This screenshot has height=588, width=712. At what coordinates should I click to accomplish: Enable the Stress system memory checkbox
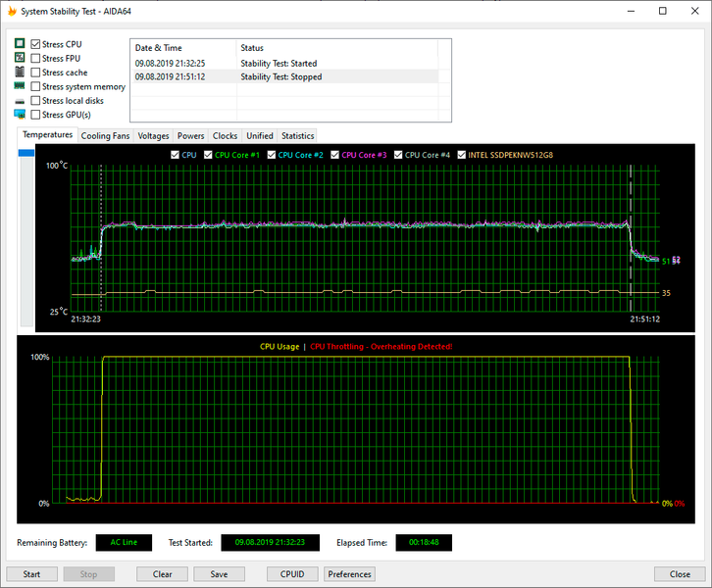pyautogui.click(x=35, y=86)
